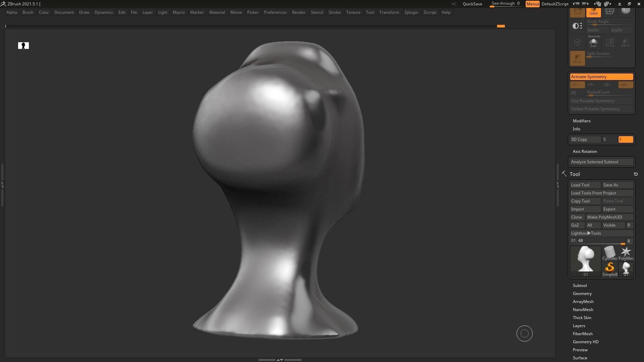Viewport: 644px width, 362px height.
Task: Expand the NanoMesh sub-palette
Action: 583,309
